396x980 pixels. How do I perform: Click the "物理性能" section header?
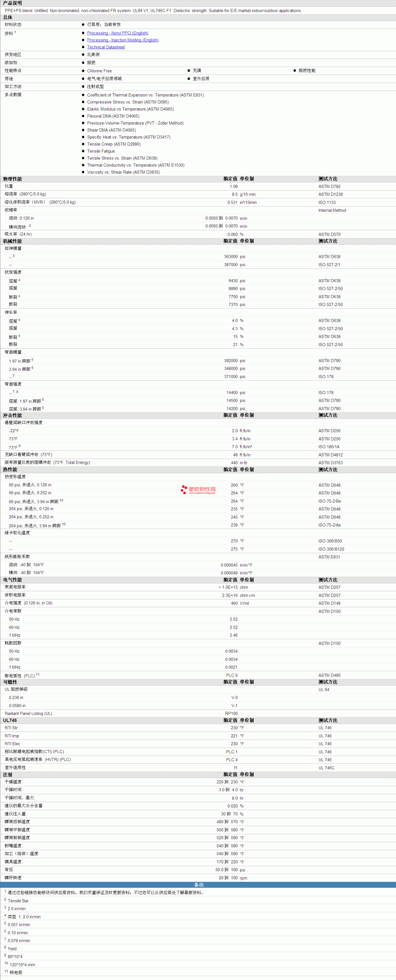[13, 179]
